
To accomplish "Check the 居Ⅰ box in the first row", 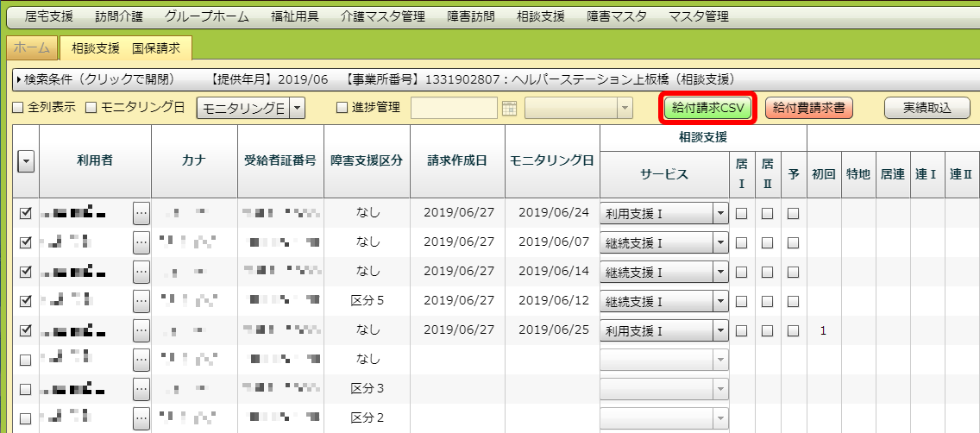I will (x=741, y=213).
